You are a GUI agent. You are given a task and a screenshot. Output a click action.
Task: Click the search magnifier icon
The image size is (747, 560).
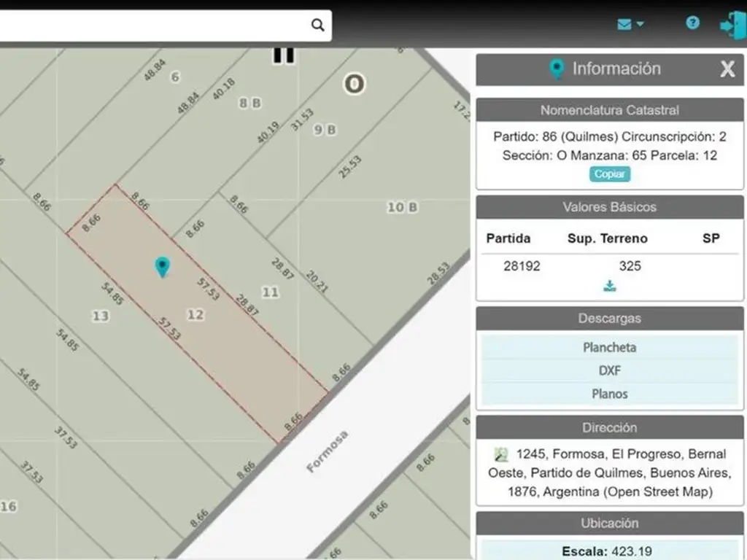click(x=317, y=25)
